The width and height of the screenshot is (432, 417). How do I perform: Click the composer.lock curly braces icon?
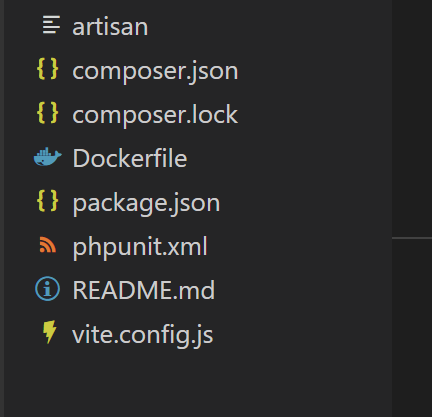[x=48, y=113]
